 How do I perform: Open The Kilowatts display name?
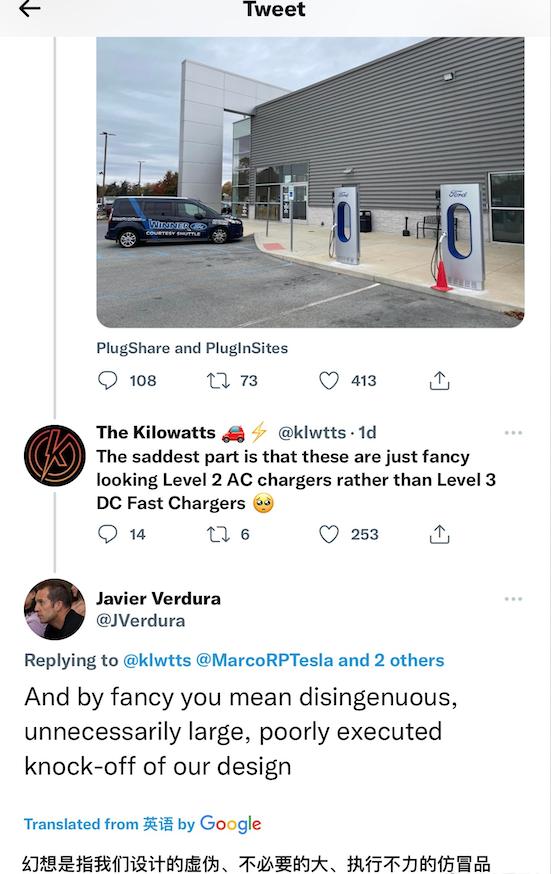click(155, 432)
